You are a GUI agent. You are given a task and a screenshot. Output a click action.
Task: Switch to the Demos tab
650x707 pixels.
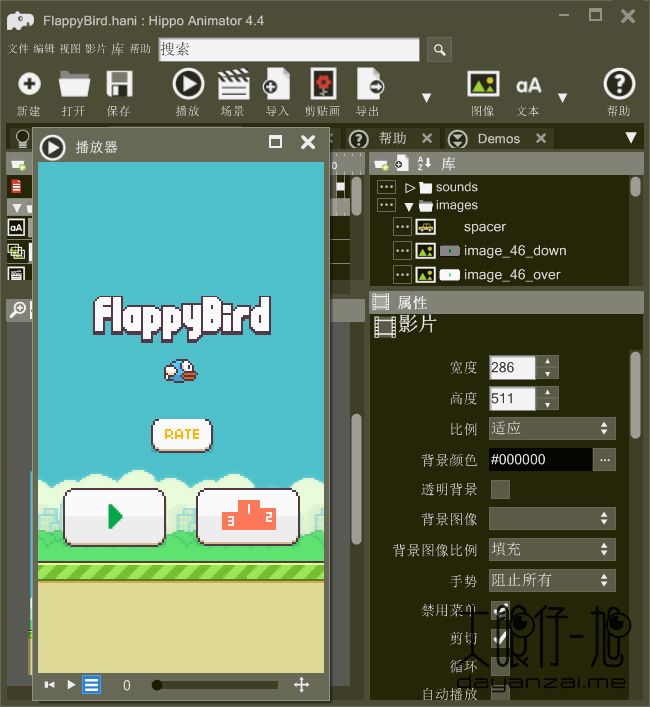(x=498, y=139)
